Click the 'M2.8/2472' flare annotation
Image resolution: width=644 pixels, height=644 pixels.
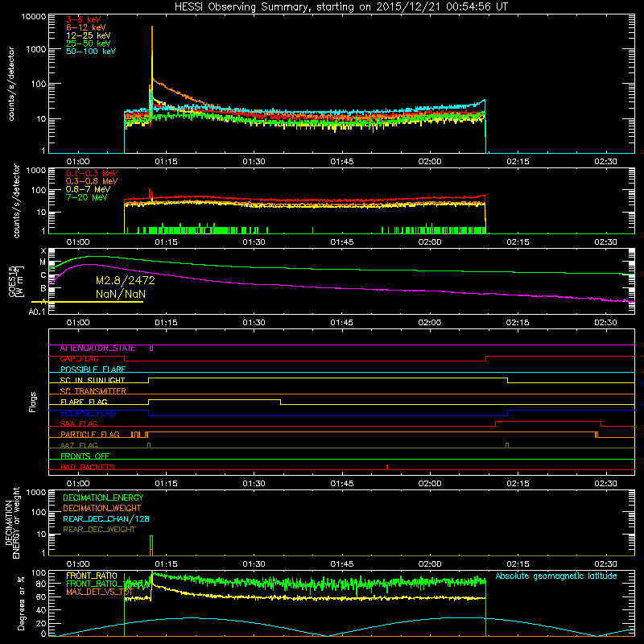coord(126,280)
